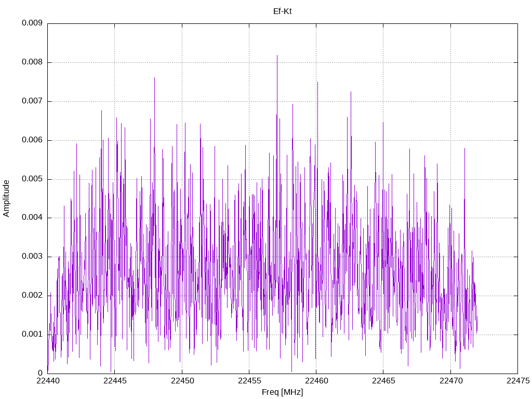Click the plot title Ef-Kt
532x399 pixels.
point(282,11)
